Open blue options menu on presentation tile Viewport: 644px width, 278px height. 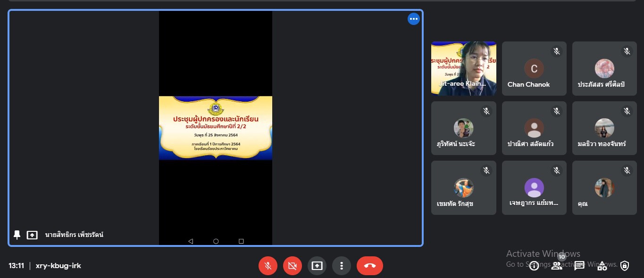tap(414, 19)
